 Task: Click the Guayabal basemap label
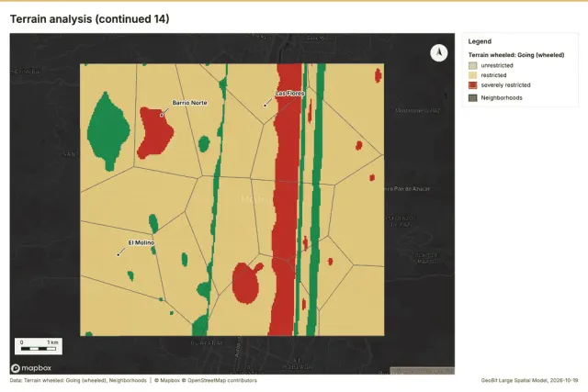[x=207, y=342]
